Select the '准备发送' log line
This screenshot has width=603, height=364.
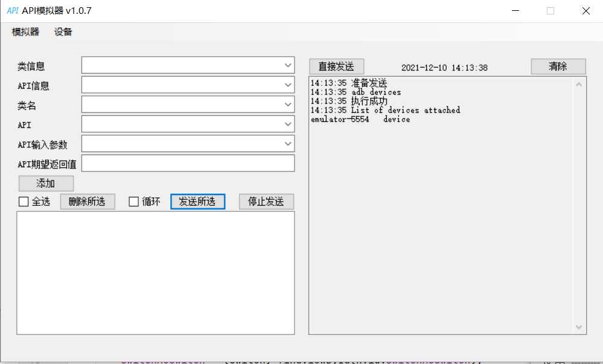349,83
